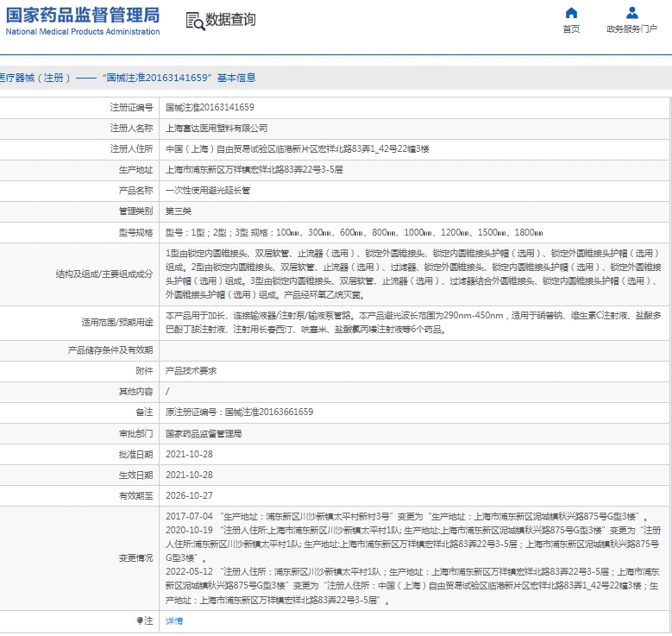Click the 其他内容 value slash
This screenshot has width=672, height=636.
167,391
